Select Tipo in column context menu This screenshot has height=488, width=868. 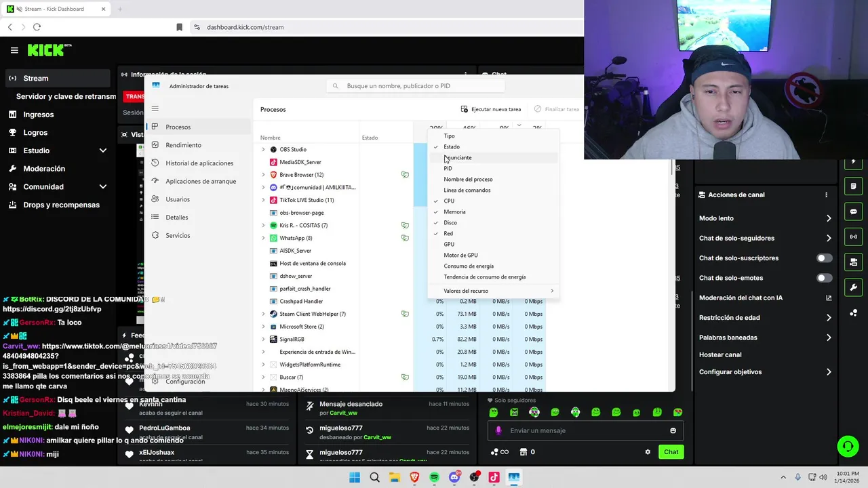pos(493,136)
